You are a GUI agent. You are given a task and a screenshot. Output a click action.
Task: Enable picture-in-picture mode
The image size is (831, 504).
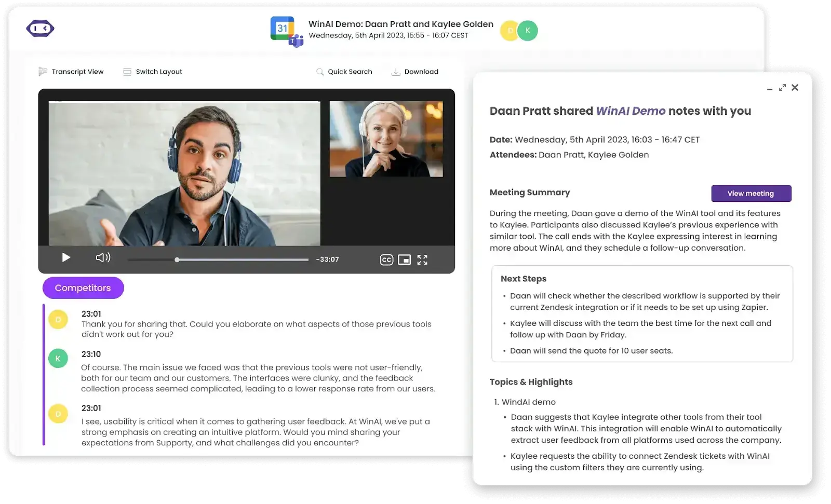click(405, 259)
